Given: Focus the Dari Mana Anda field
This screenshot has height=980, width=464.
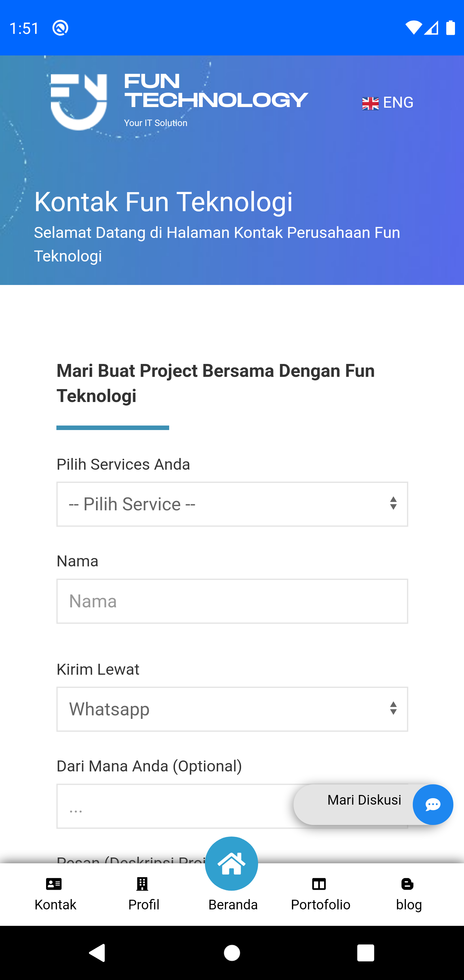Looking at the screenshot, I should coord(171,807).
